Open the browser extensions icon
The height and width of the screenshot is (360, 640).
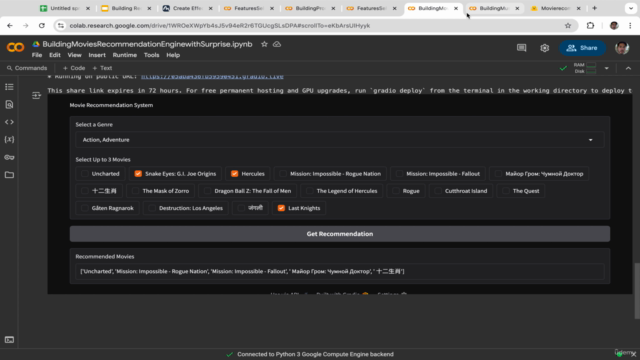pyautogui.click(x=590, y=26)
